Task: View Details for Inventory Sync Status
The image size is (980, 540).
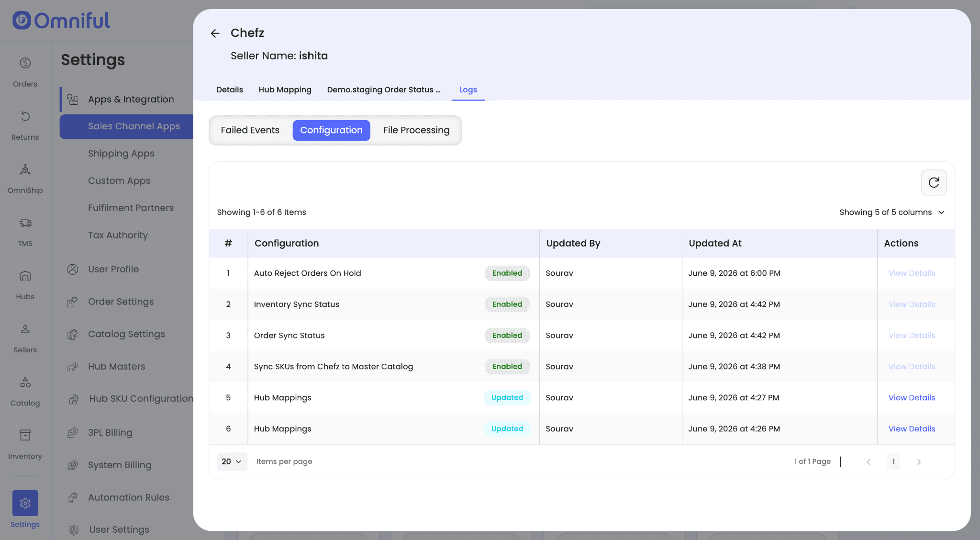Action: pyautogui.click(x=912, y=304)
